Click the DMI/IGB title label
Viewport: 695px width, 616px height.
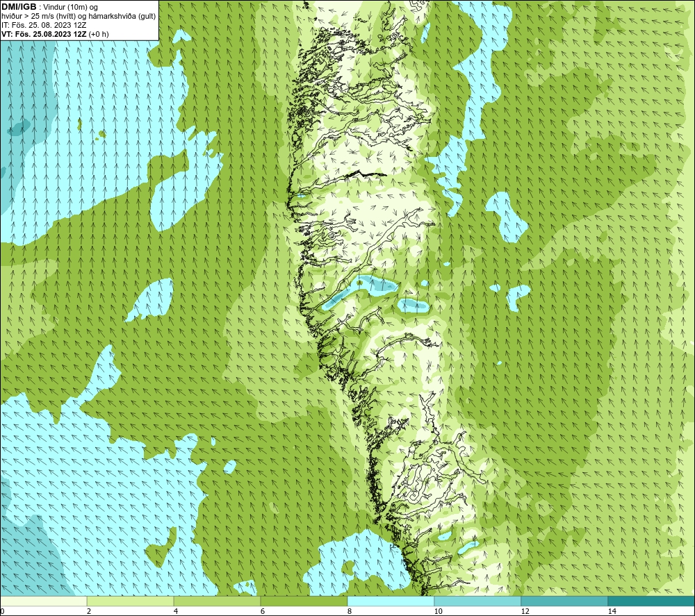point(19,7)
